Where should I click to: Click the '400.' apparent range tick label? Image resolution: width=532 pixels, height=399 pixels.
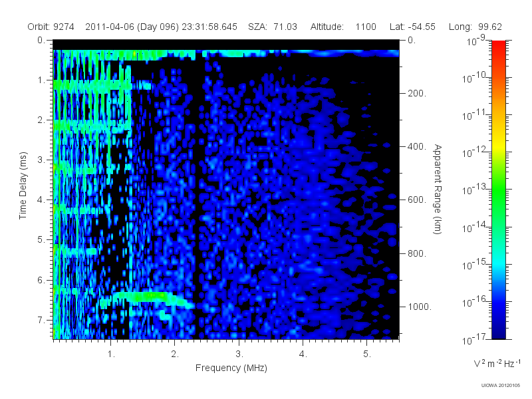(x=417, y=146)
